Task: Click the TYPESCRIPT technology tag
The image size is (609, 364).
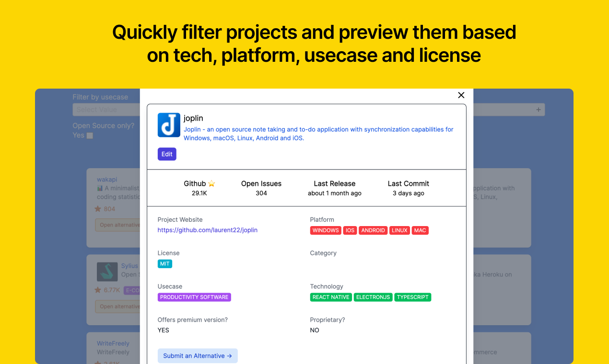Action: 413,297
